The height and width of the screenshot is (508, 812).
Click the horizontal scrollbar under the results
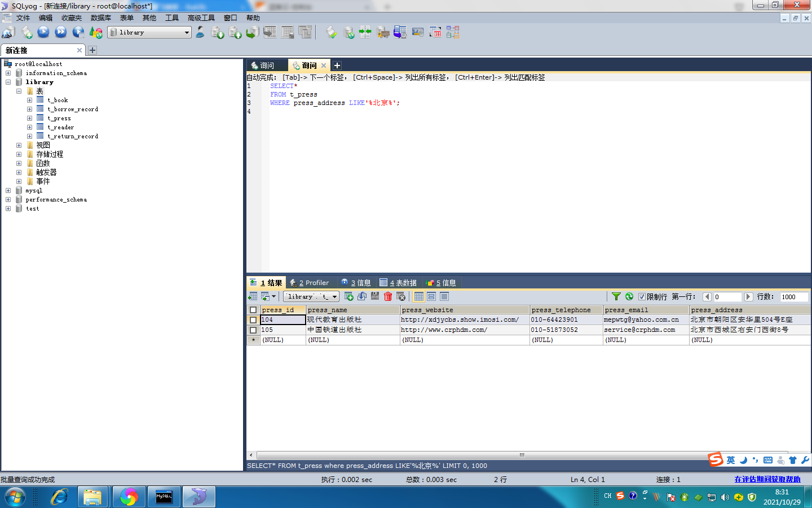522,455
